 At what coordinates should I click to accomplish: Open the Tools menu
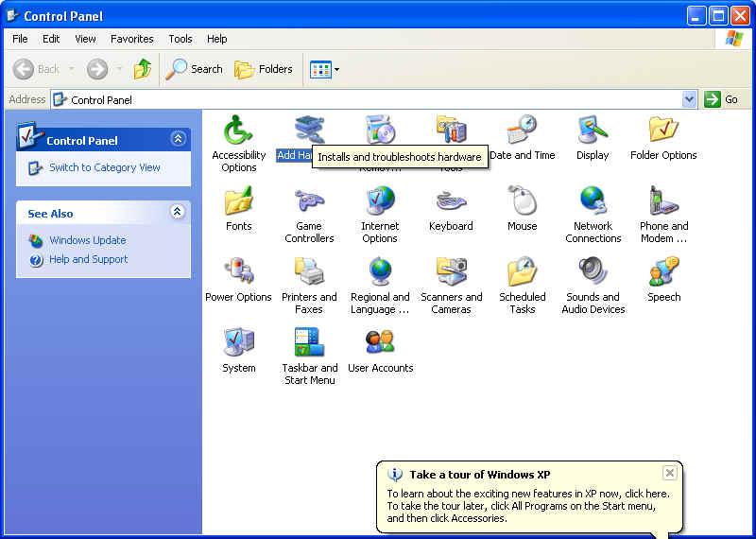click(x=180, y=39)
